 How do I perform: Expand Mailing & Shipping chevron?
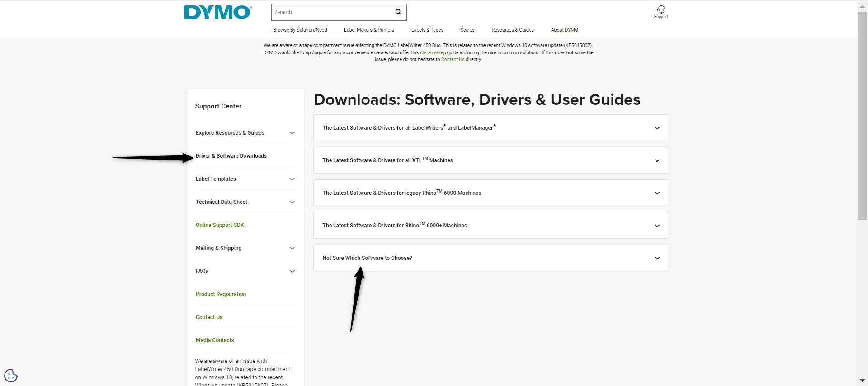tap(292, 248)
